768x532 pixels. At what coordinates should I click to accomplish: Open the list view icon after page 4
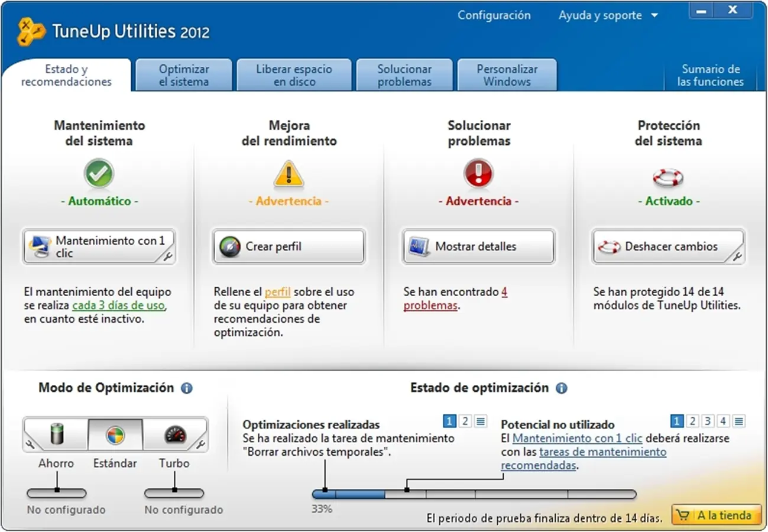click(x=738, y=421)
